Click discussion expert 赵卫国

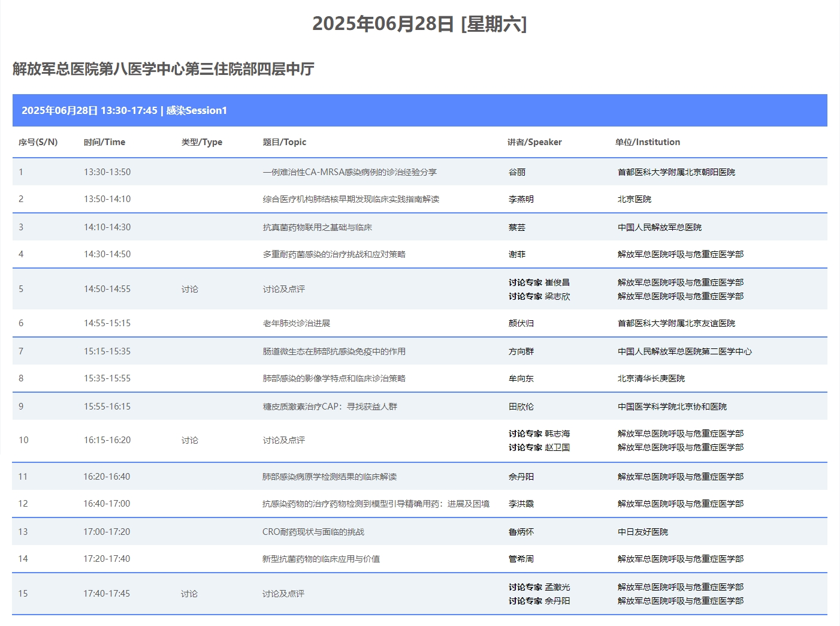(557, 447)
